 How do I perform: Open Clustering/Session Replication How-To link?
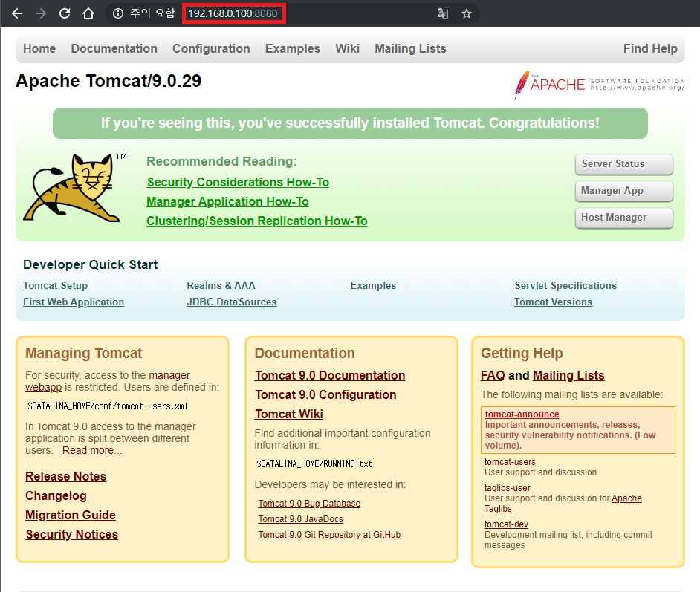pyautogui.click(x=257, y=221)
